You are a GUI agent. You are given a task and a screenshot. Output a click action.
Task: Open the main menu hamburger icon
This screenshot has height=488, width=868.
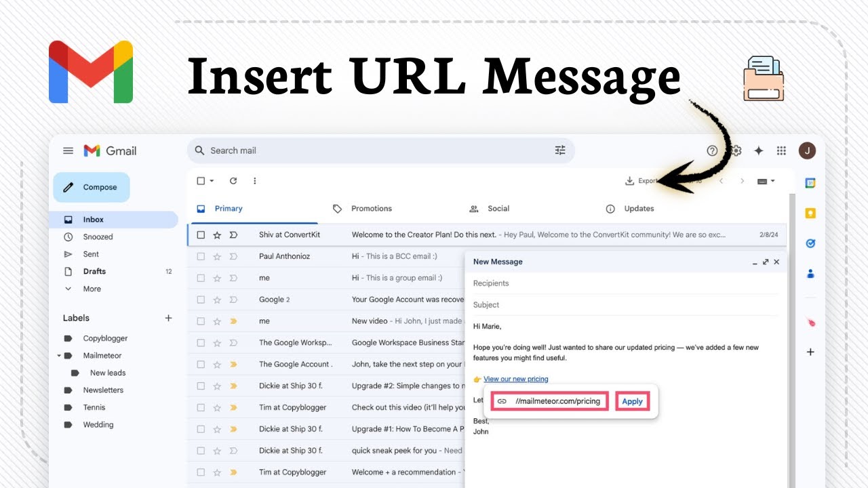tap(68, 150)
